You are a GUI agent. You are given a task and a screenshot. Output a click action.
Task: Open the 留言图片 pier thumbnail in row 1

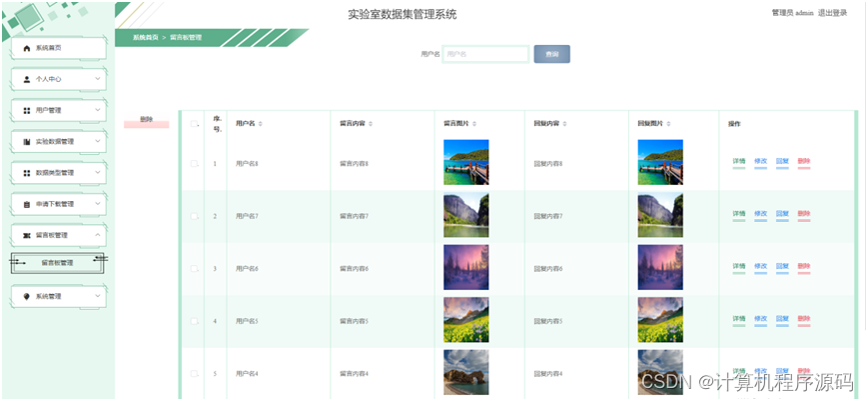tap(466, 162)
